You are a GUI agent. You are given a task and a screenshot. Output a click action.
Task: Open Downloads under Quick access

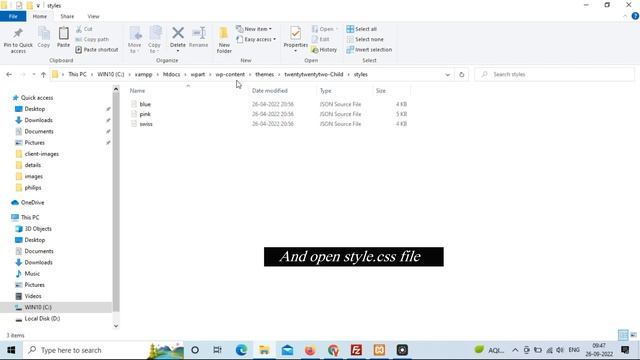click(38, 120)
